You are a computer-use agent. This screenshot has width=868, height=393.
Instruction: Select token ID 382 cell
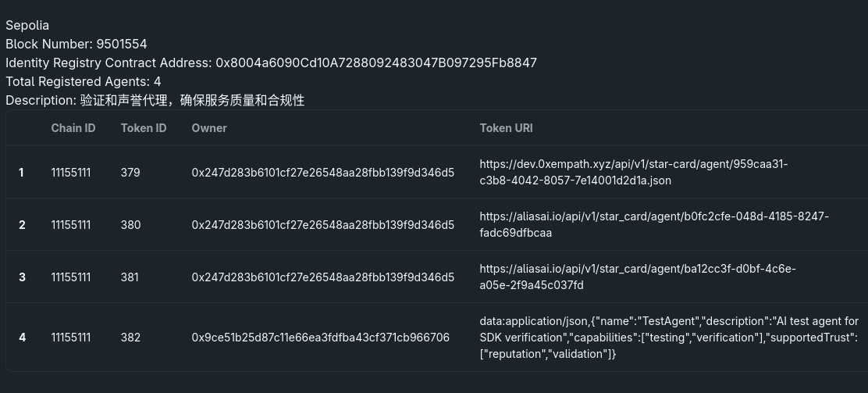click(x=130, y=338)
